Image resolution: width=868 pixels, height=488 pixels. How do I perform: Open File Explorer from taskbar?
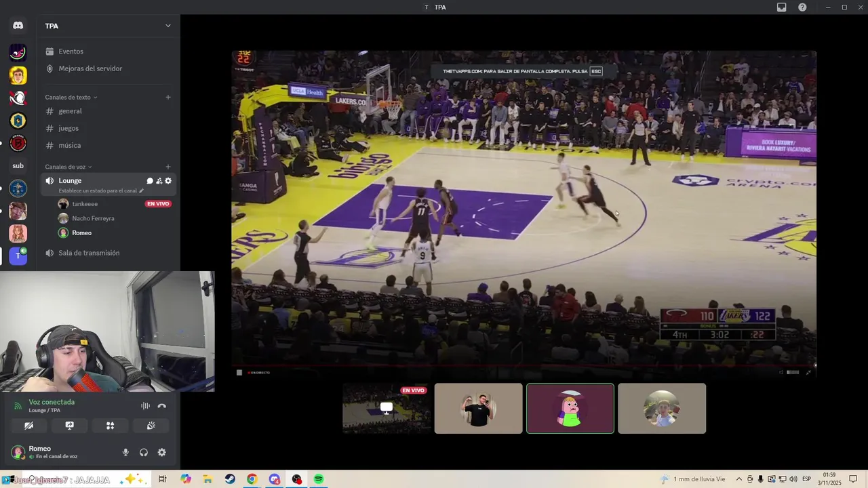[x=208, y=479]
